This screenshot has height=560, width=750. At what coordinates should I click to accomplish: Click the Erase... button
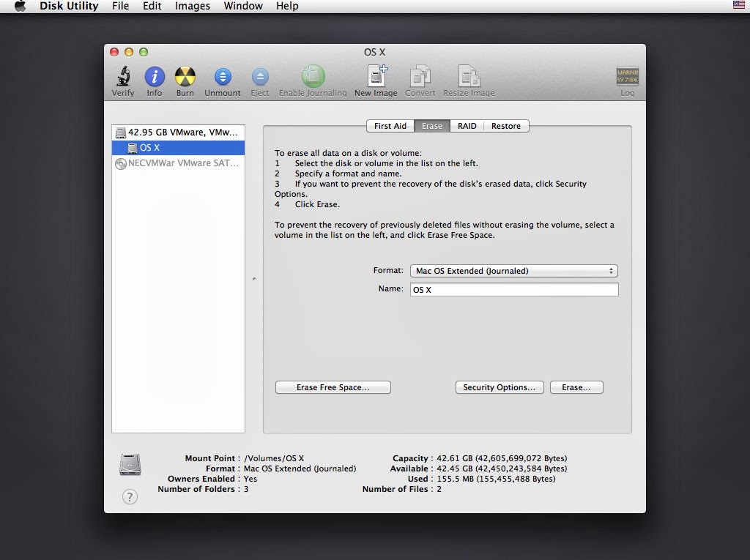[x=576, y=387]
